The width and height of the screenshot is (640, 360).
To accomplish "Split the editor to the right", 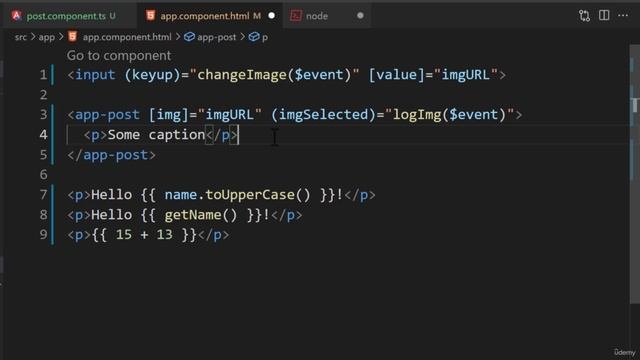I will pyautogui.click(x=604, y=16).
